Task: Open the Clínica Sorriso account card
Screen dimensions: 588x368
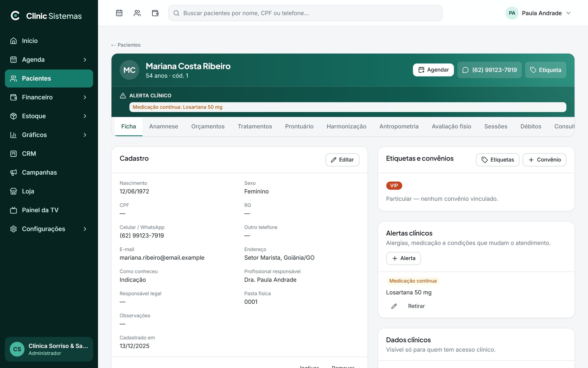Action: click(49, 349)
